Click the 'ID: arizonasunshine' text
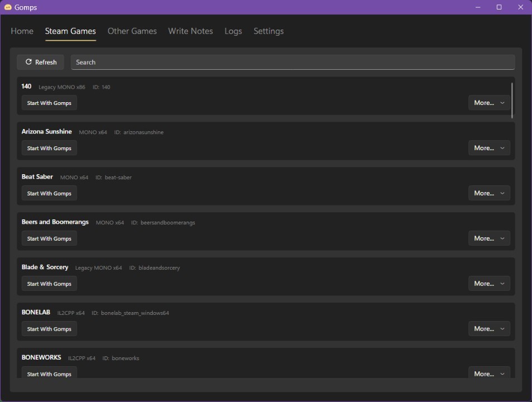532x402 pixels. [139, 132]
